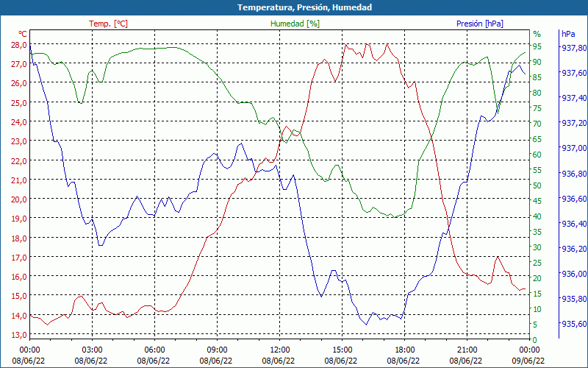Screen dimensions: 588x368
Task: Click the '60' humidity axis value
Action: 537,155
